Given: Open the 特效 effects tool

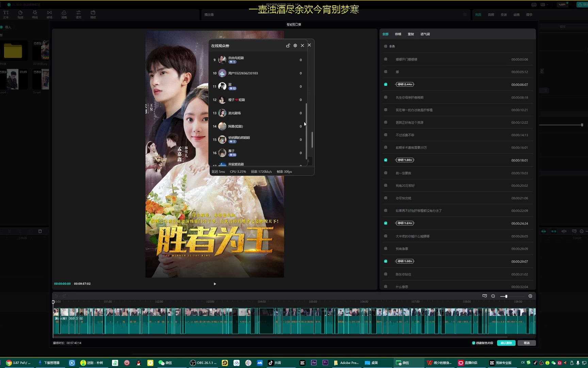Looking at the screenshot, I should 35,14.
